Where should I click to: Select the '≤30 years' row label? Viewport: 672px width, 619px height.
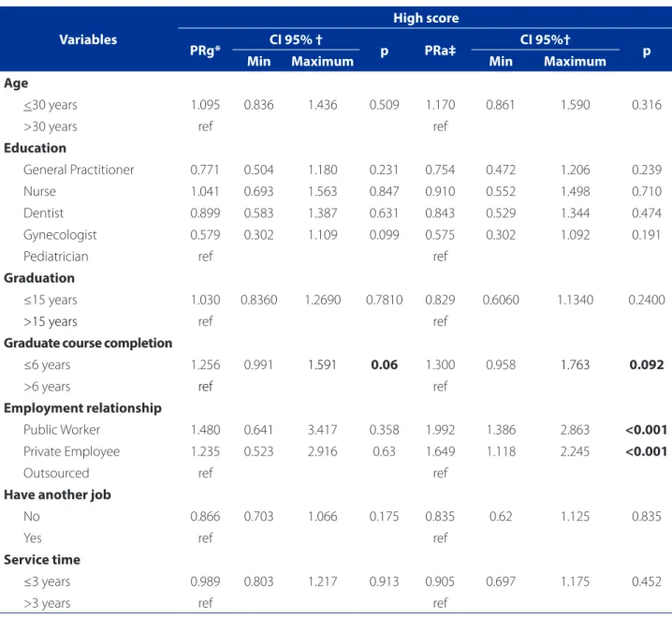(51, 105)
